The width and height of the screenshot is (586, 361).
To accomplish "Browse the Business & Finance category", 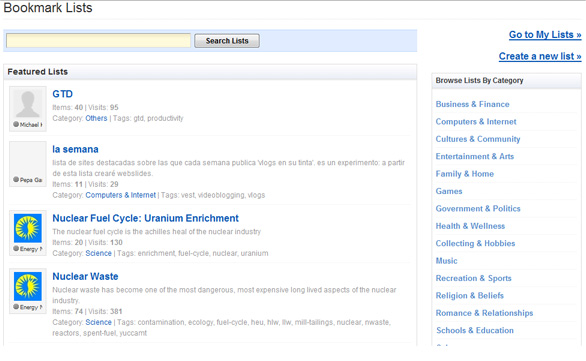I will tap(472, 104).
